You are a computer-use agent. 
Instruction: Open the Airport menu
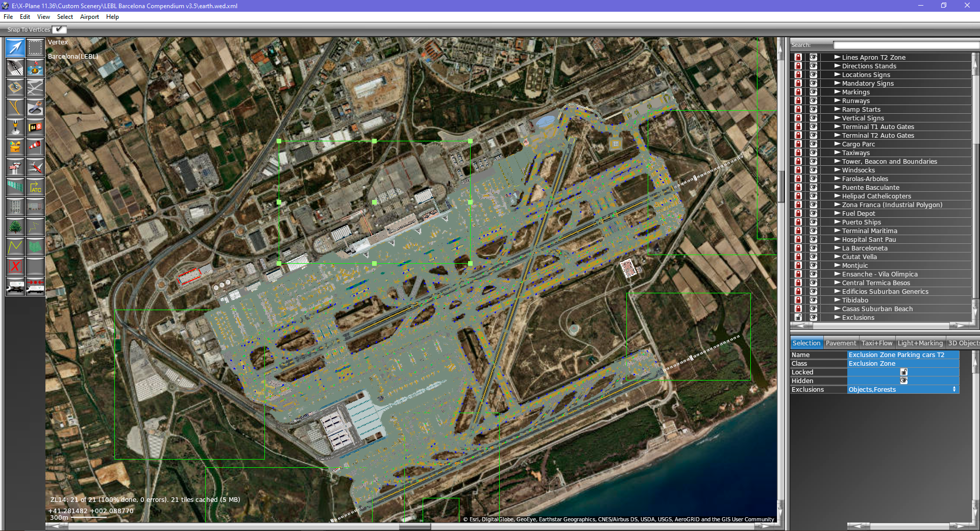(x=89, y=17)
